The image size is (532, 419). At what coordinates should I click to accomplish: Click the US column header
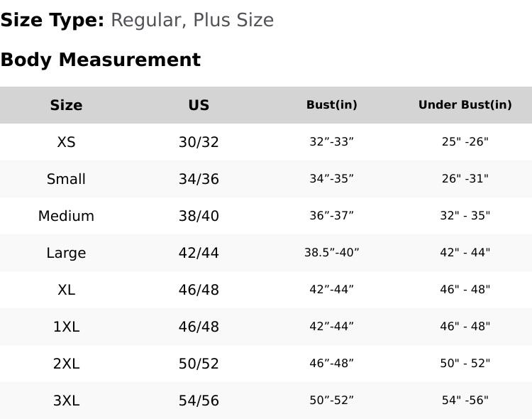click(x=199, y=105)
